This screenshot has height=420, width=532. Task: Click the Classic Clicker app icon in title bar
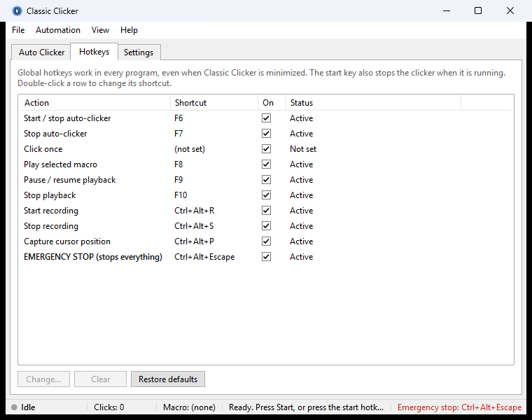[17, 11]
